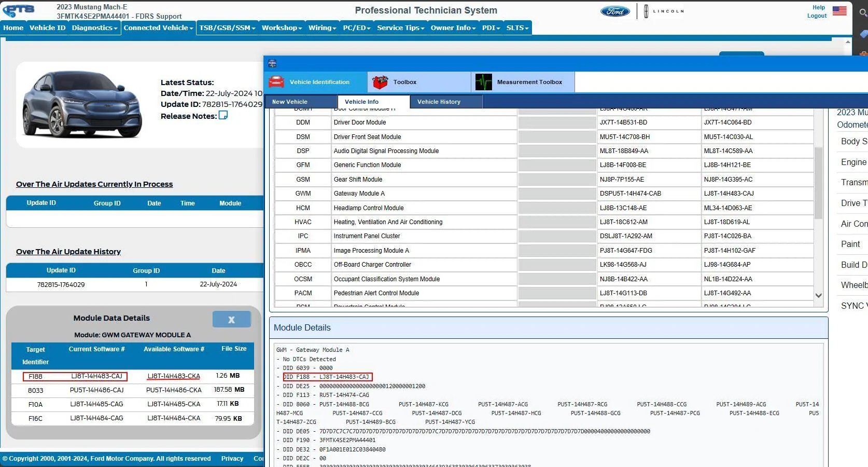Select Occupant Classification System Module row
The image size is (868, 467).
[544, 279]
